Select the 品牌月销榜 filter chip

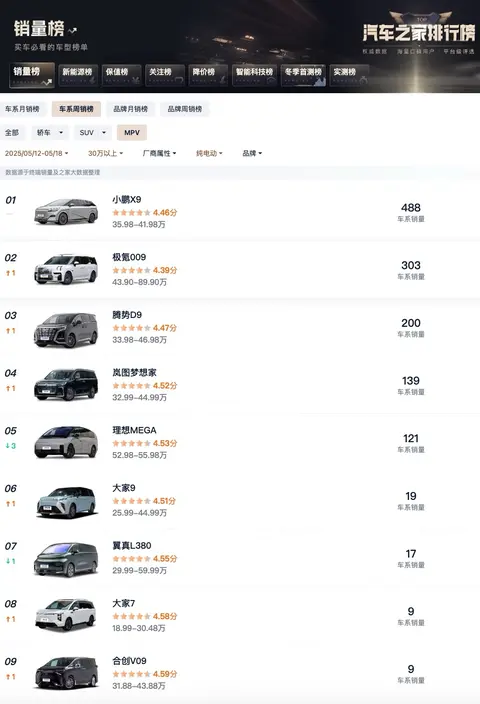click(x=130, y=109)
